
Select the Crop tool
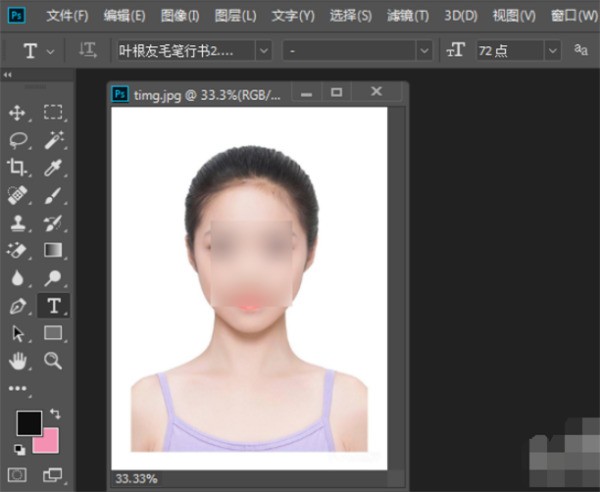[x=17, y=167]
